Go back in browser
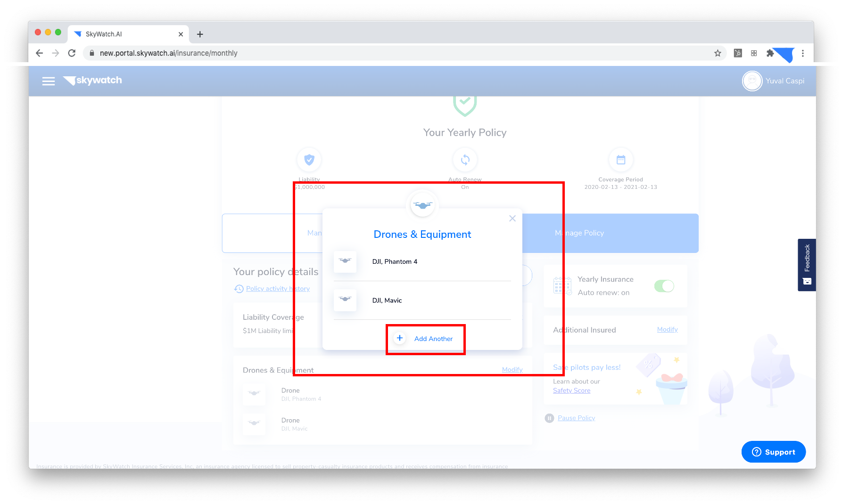 tap(40, 53)
